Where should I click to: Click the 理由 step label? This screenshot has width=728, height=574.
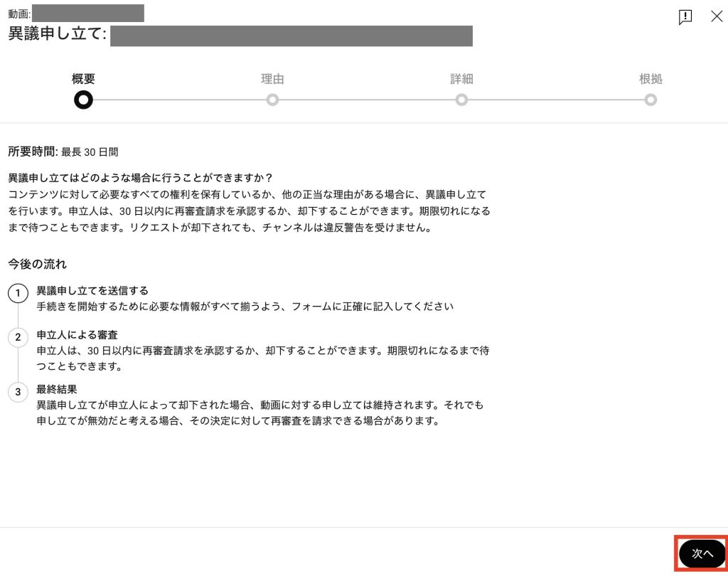[x=272, y=79]
